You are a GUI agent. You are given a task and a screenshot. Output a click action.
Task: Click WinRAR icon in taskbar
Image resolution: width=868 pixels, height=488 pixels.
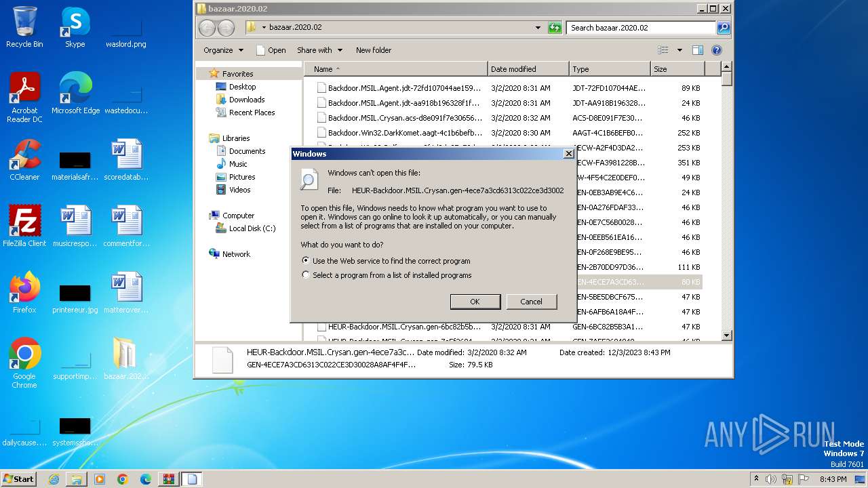click(169, 479)
